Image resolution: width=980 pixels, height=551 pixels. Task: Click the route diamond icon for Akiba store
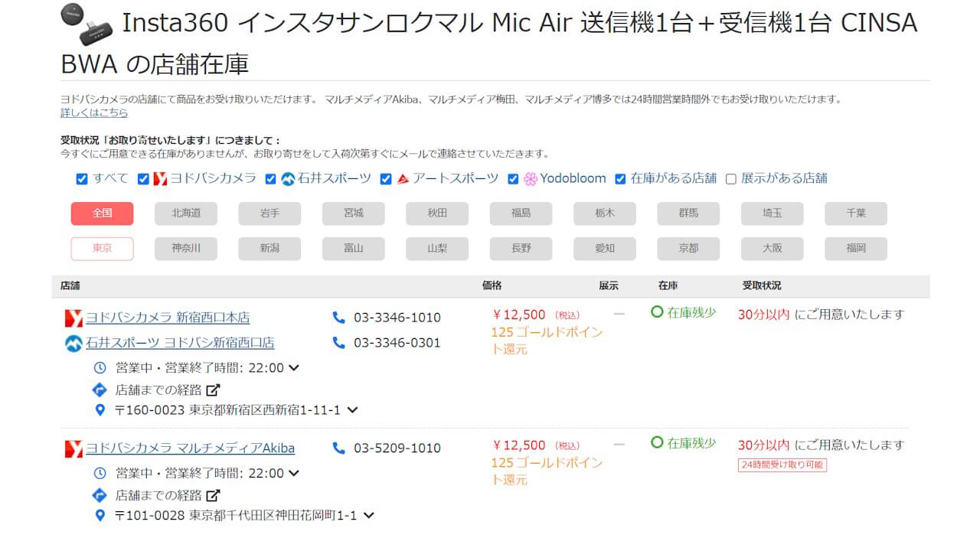click(x=100, y=495)
